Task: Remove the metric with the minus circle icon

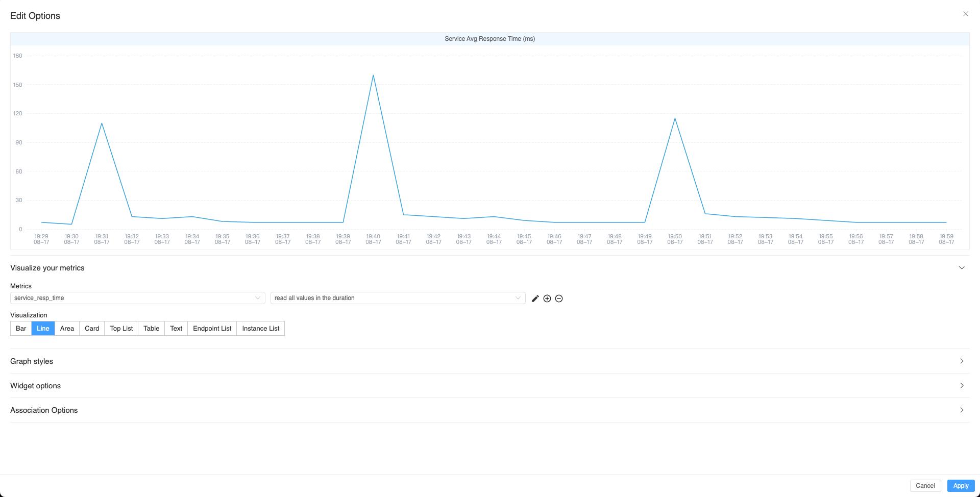Action: [559, 299]
